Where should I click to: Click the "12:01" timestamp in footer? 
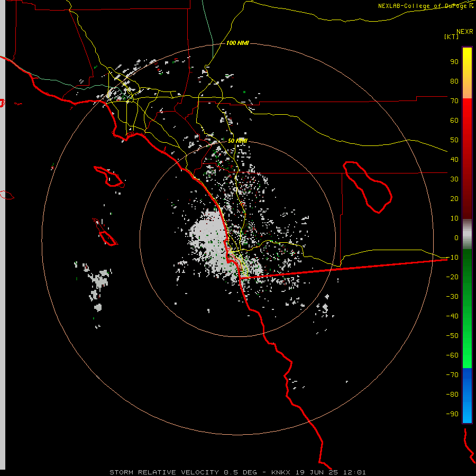[x=354, y=472]
